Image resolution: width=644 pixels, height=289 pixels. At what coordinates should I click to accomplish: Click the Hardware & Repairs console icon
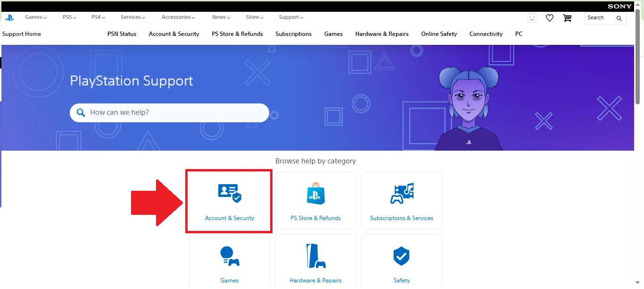[315, 256]
